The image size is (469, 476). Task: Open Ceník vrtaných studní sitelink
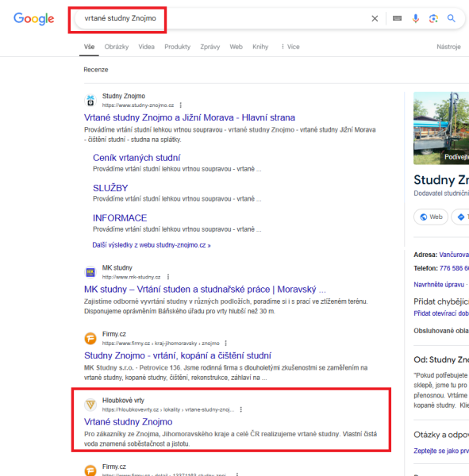pos(136,158)
